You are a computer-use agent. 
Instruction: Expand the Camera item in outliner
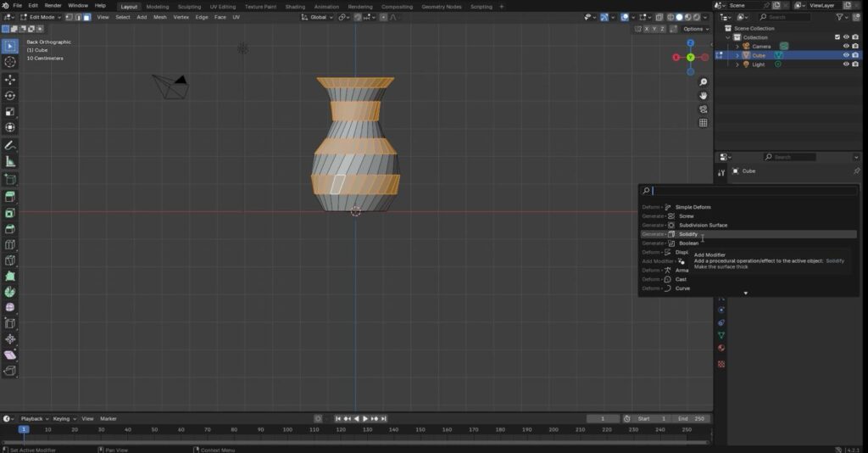coord(737,46)
